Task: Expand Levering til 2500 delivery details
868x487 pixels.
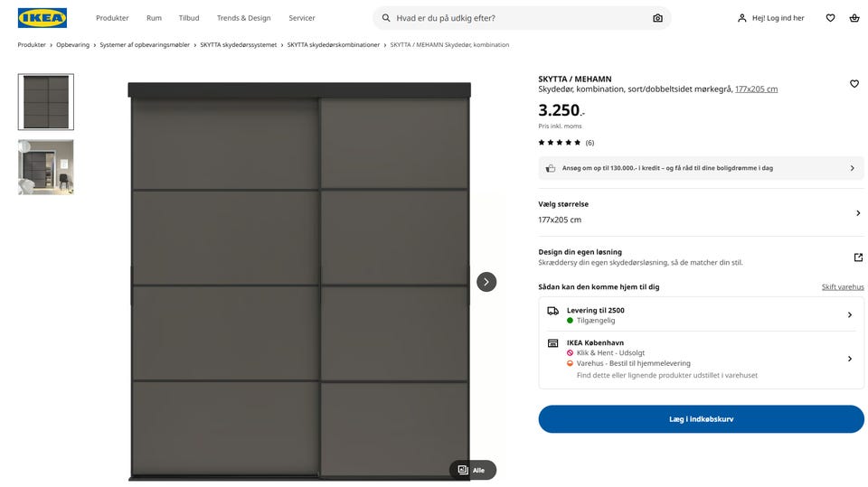Action: tap(849, 314)
